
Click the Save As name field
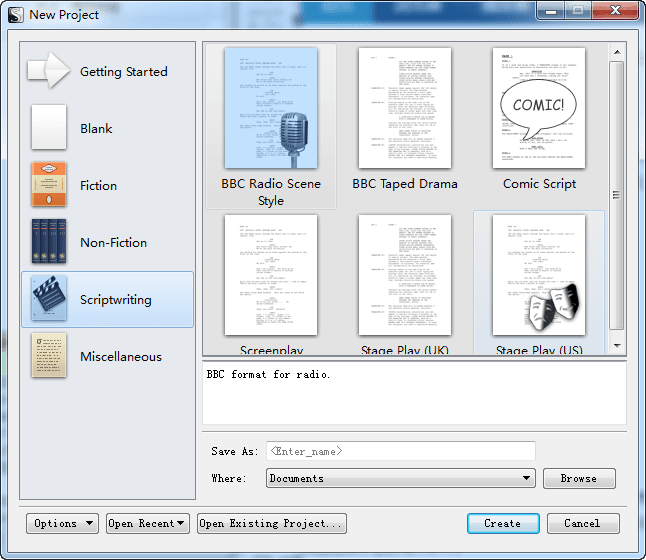coord(400,451)
